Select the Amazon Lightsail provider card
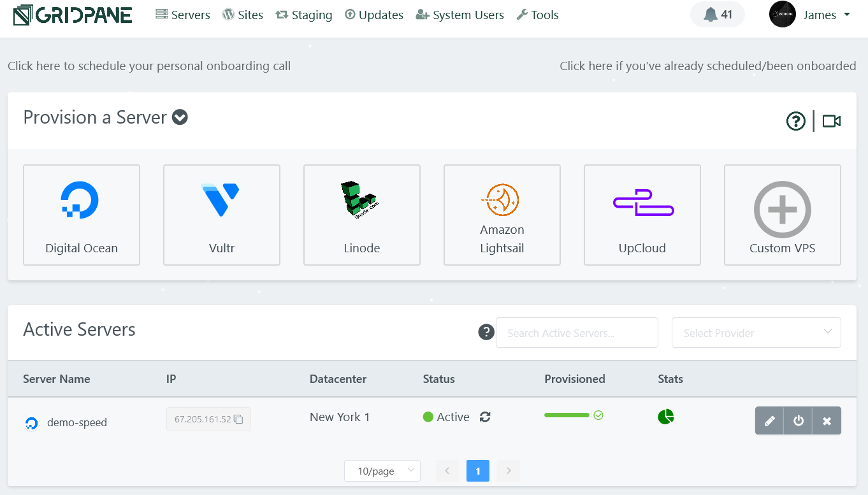Image resolution: width=868 pixels, height=495 pixels. (502, 215)
